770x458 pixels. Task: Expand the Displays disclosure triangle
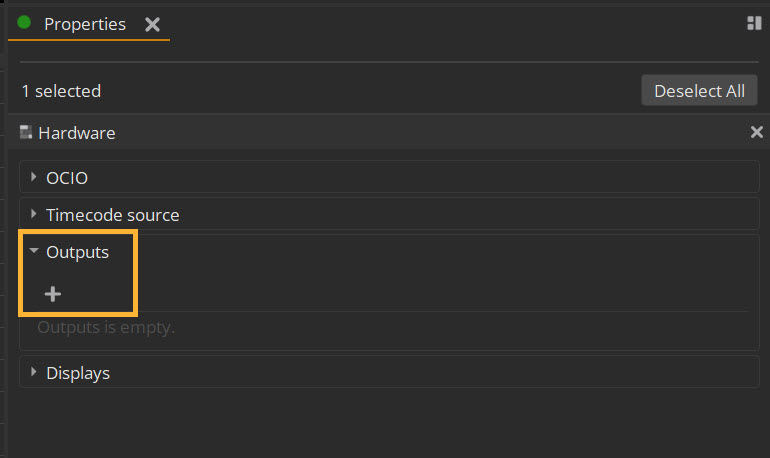click(33, 372)
